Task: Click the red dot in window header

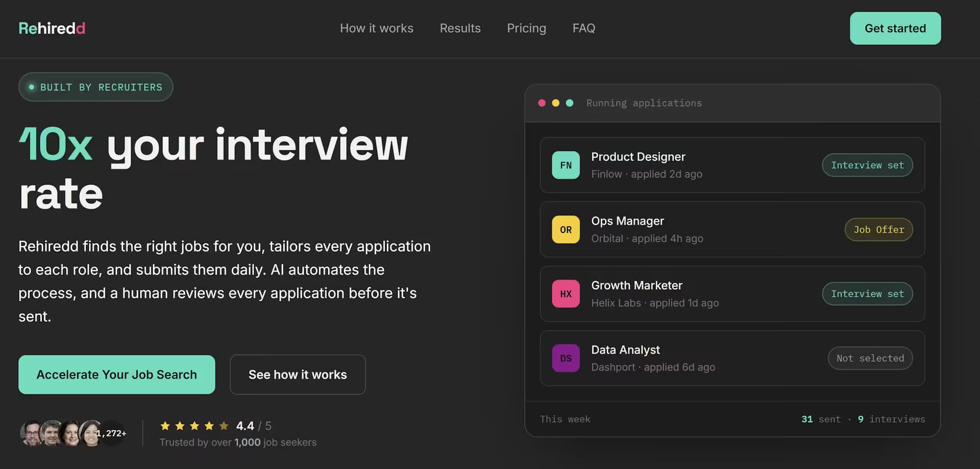Action: (x=542, y=103)
